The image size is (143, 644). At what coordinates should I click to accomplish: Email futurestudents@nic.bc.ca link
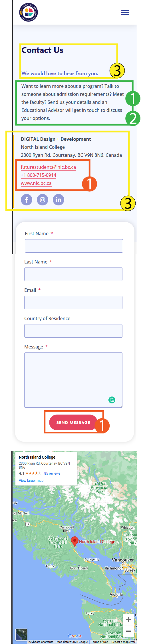[48, 167]
